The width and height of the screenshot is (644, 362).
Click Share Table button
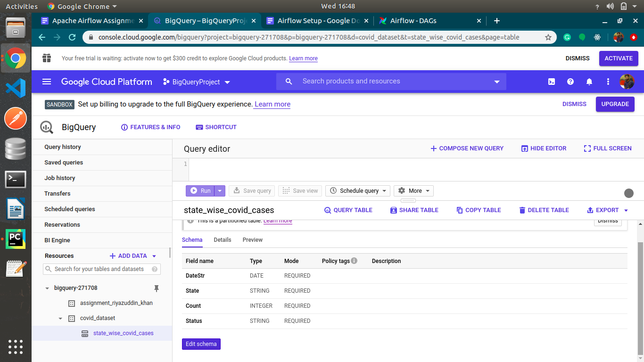(414, 210)
